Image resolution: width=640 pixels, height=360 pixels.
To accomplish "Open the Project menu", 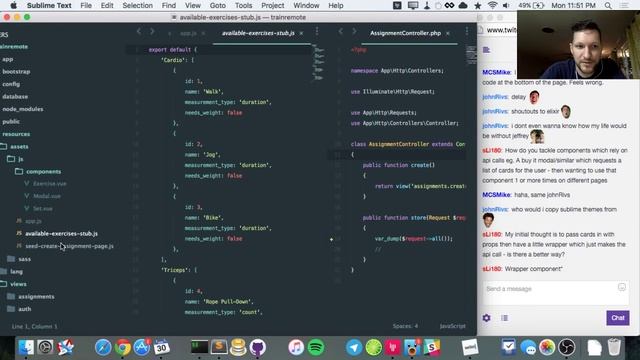I will coord(273,5).
